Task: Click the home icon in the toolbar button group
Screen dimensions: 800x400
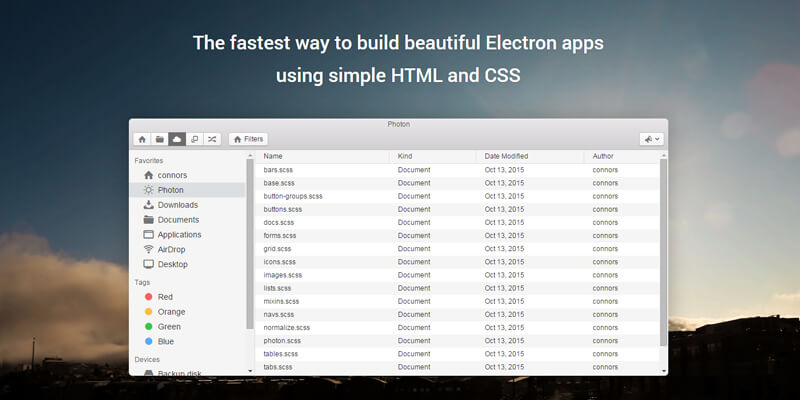Action: coord(142,139)
